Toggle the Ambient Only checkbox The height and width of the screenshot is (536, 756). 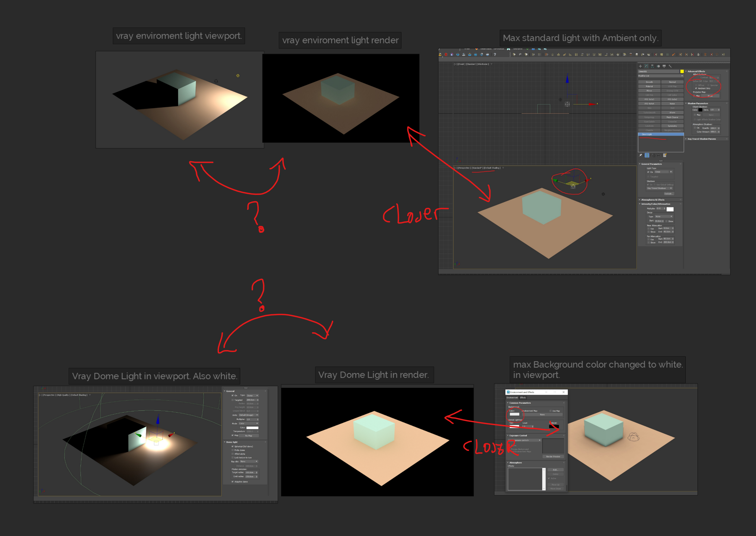(x=696, y=89)
